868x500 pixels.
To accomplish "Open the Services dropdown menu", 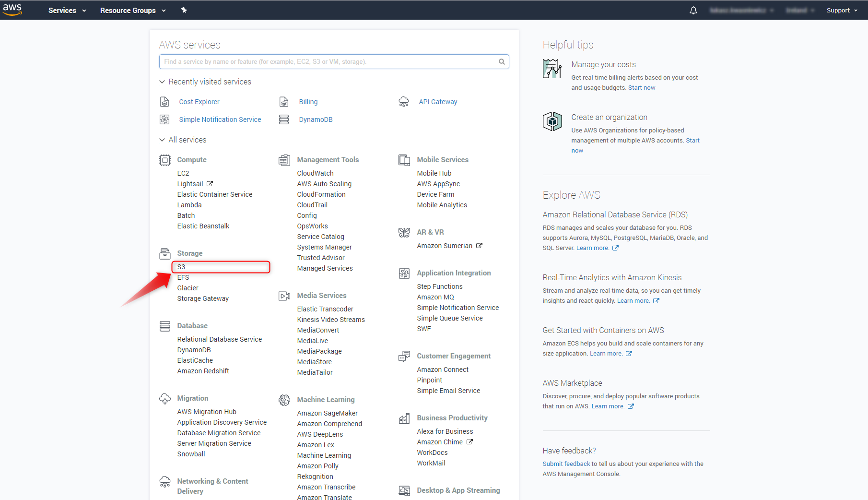I will (x=67, y=10).
